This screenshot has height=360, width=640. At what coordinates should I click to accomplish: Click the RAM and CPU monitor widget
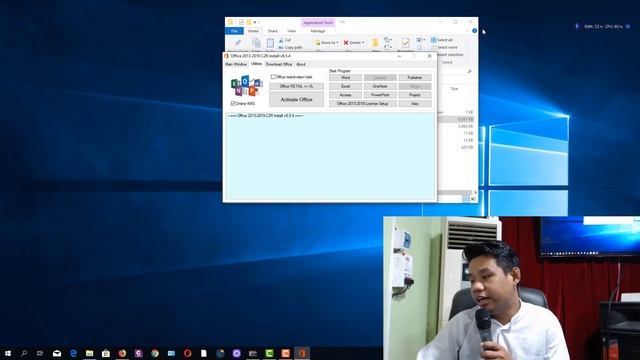click(x=603, y=27)
